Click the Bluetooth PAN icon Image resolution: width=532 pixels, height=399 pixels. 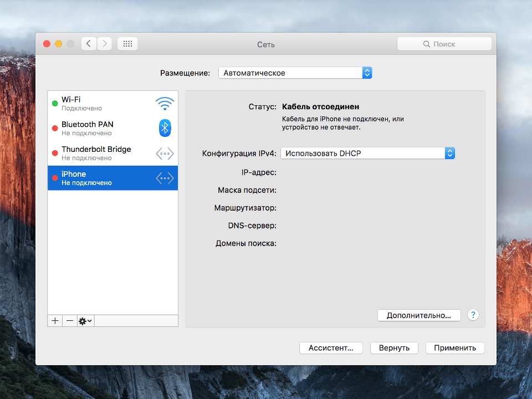[x=165, y=128]
